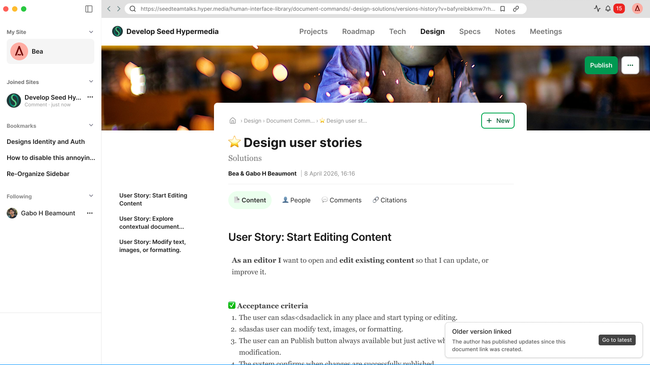Collapse the Joined Sites section
The width and height of the screenshot is (650, 365).
click(91, 82)
